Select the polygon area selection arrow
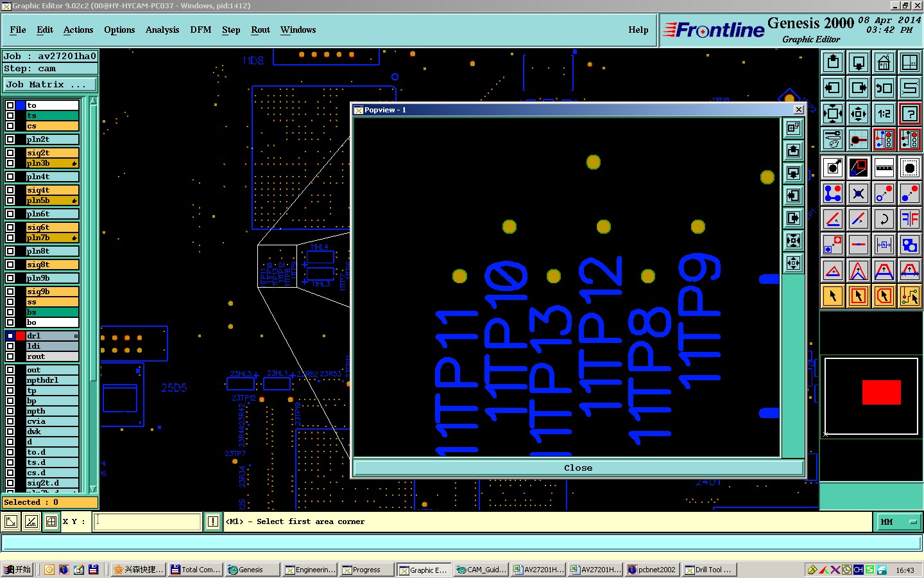Viewport: 924px width, 578px height. pos(884,296)
